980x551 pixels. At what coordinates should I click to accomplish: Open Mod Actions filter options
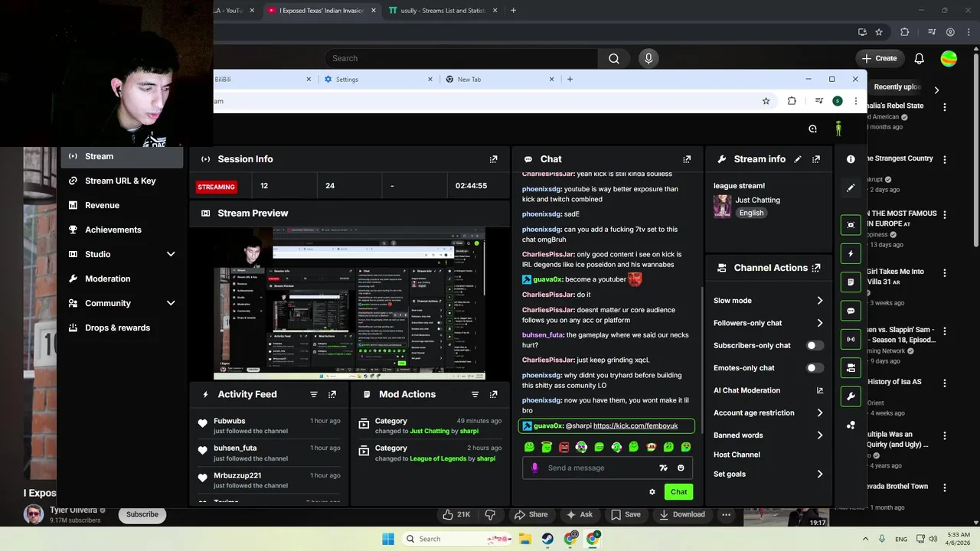[x=475, y=394]
